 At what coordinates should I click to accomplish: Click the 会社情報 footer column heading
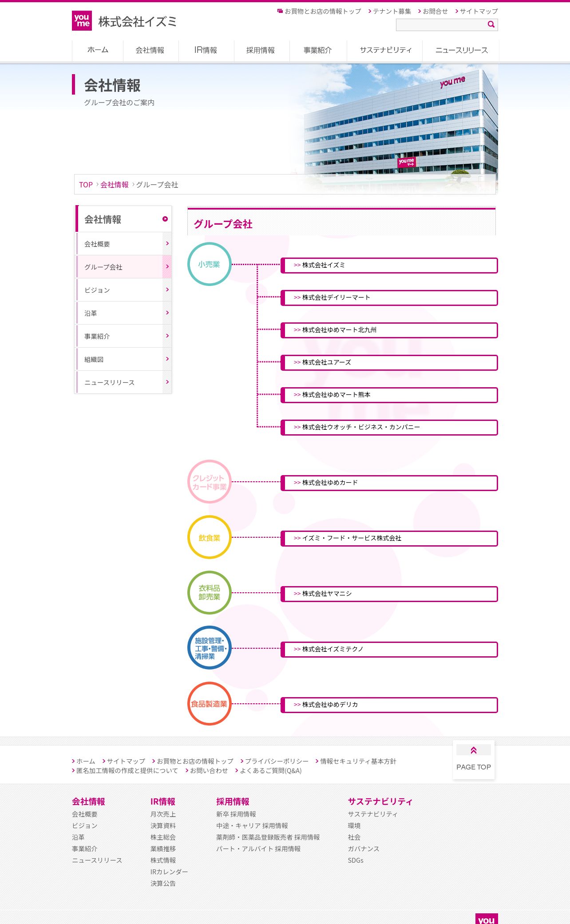(x=88, y=801)
